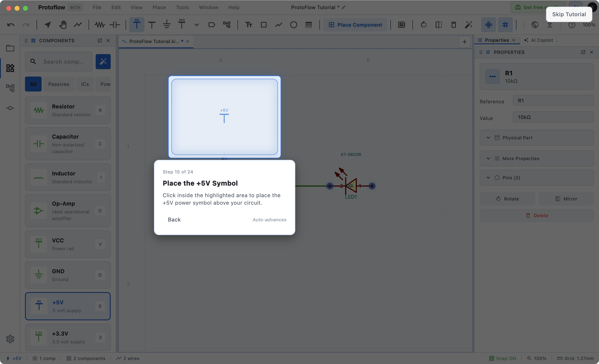Select the circle shape tool

coord(293,25)
